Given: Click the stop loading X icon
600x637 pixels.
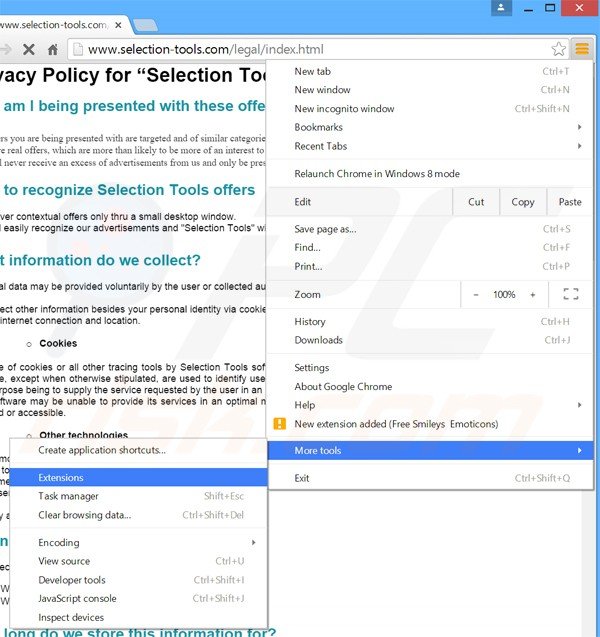Looking at the screenshot, I should (x=27, y=49).
